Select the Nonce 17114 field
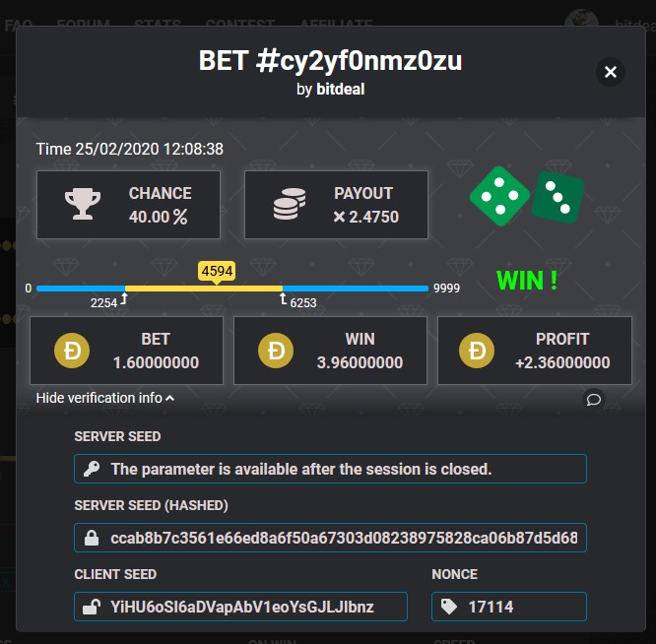The width and height of the screenshot is (656, 644). [509, 607]
